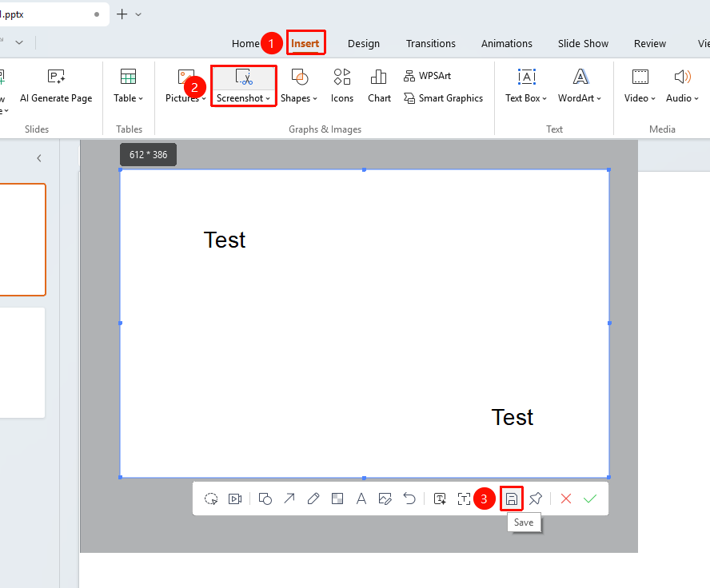This screenshot has height=588, width=710.
Task: Insert a Chart from the ribbon
Action: pyautogui.click(x=379, y=85)
